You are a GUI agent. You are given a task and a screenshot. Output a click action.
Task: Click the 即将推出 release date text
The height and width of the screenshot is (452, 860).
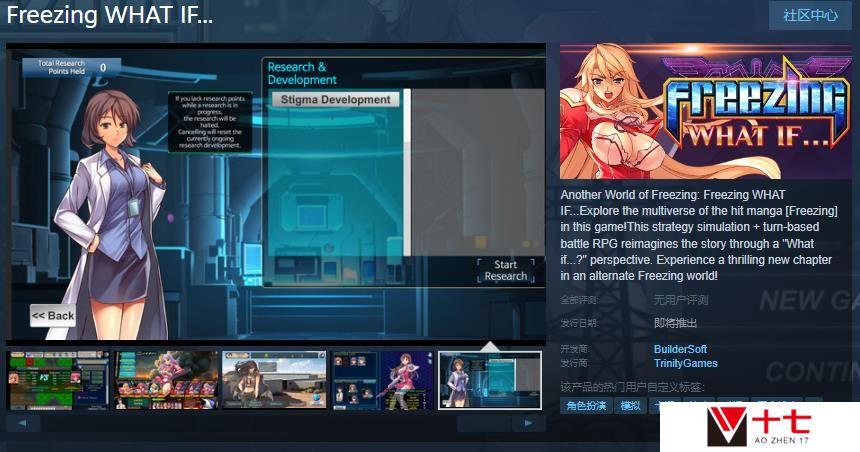click(675, 323)
